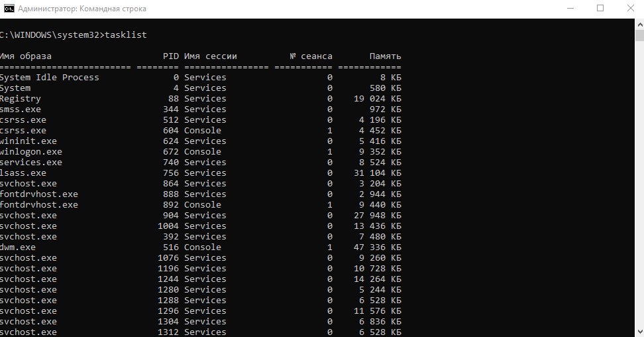
Task: Click the window title 'Администратор: Командная строка'
Action: (x=82, y=9)
